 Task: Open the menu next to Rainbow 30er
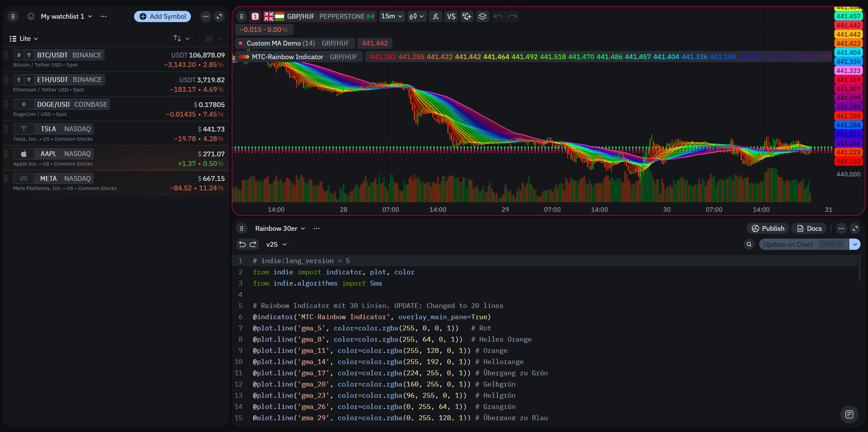tap(316, 228)
